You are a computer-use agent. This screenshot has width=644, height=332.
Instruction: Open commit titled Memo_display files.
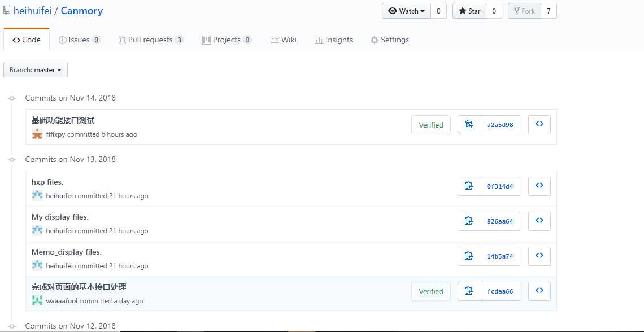click(x=67, y=252)
